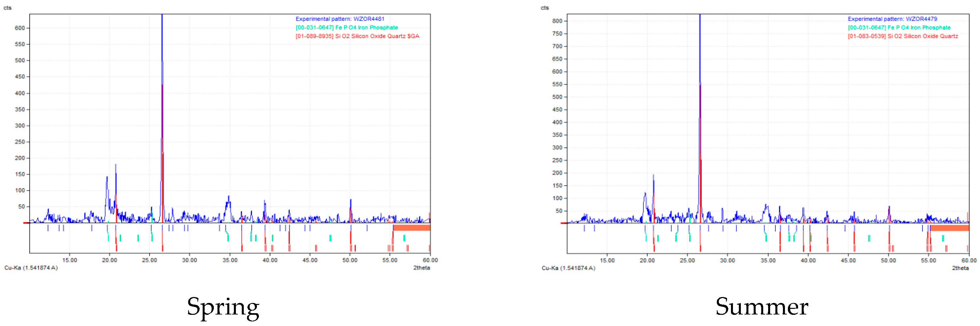Viewport: 980px width, 326px height.
Task: Click the 800 y-axis value in Summer chart
Action: point(557,21)
